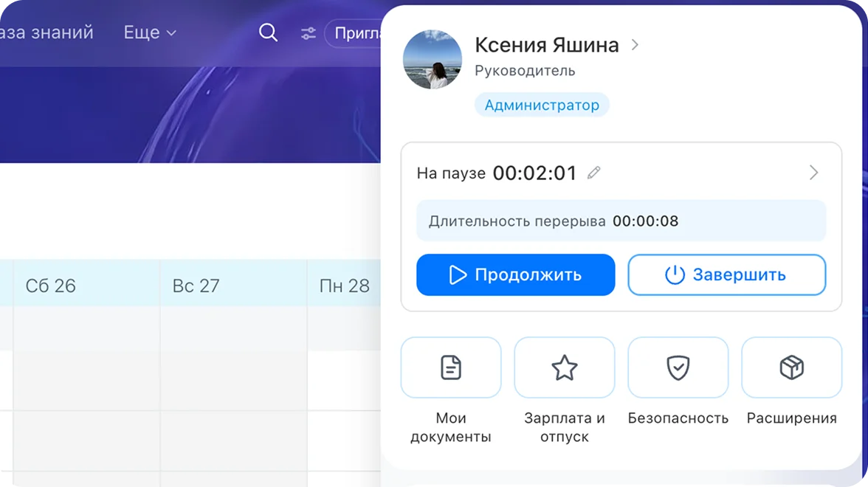This screenshot has width=868, height=487.
Task: Open profile via chevron beside Ксения Яшина
Action: (x=635, y=45)
